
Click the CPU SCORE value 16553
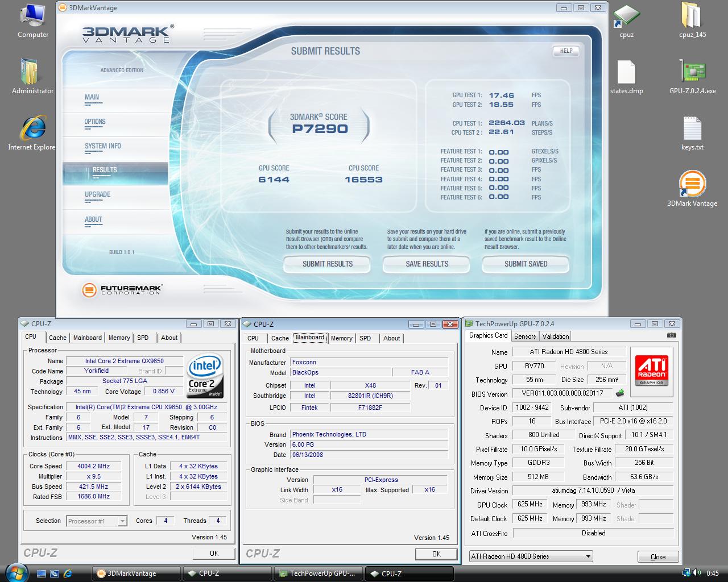363,180
